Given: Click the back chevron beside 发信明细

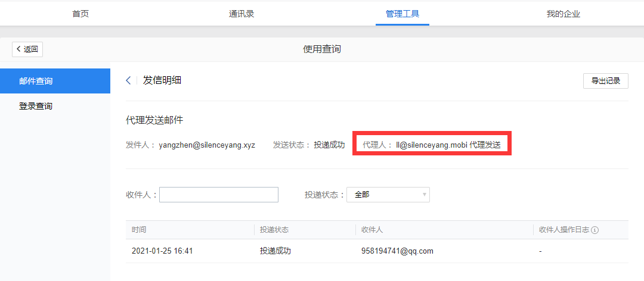Looking at the screenshot, I should (128, 80).
